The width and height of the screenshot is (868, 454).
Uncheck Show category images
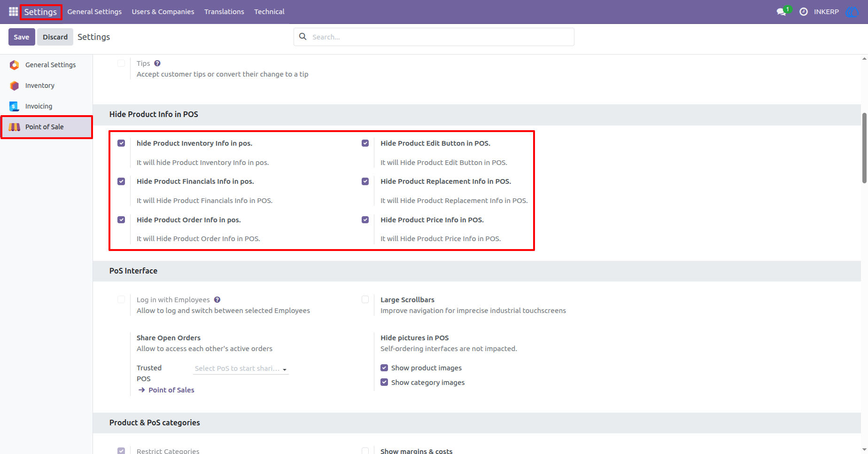tap(384, 382)
